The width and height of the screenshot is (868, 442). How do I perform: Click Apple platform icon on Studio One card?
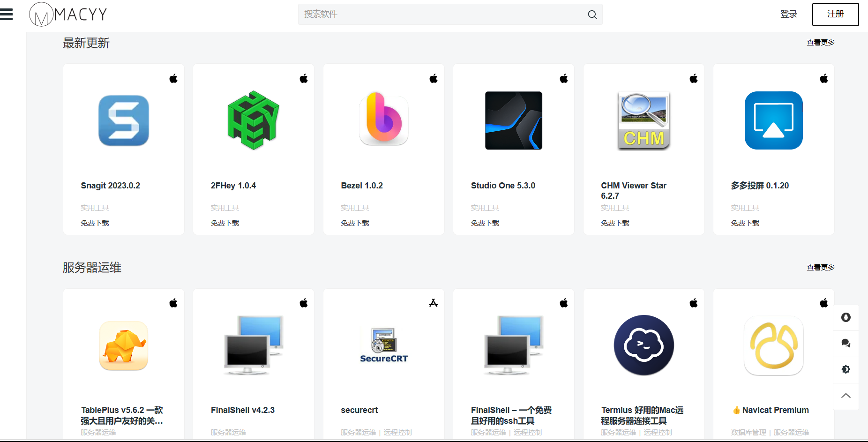[x=564, y=78]
